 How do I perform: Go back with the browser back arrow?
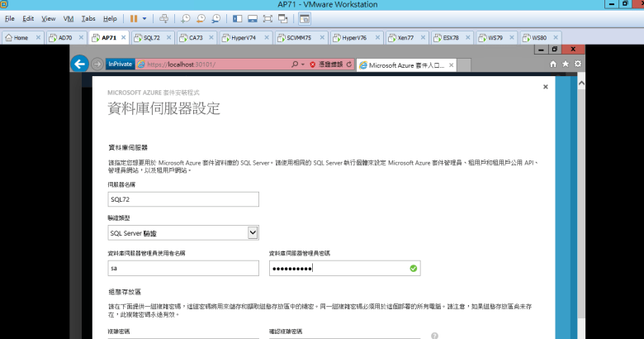click(x=79, y=64)
